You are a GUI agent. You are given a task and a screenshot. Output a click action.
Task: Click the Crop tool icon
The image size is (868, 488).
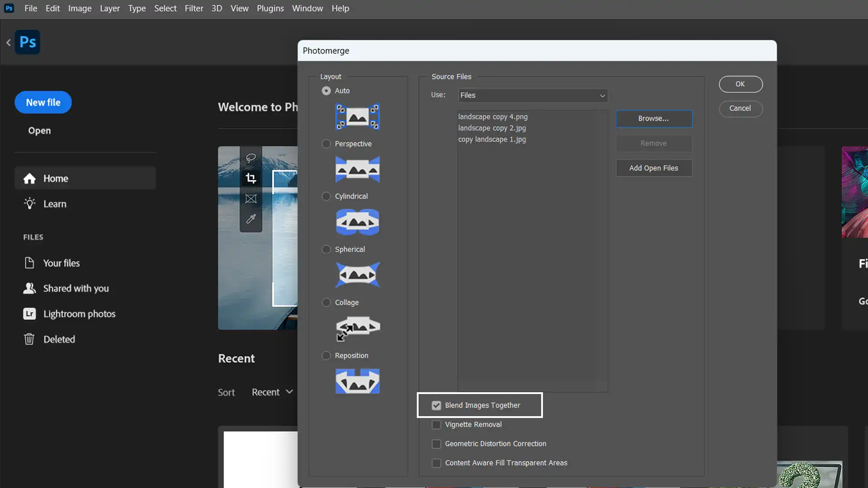(x=250, y=178)
